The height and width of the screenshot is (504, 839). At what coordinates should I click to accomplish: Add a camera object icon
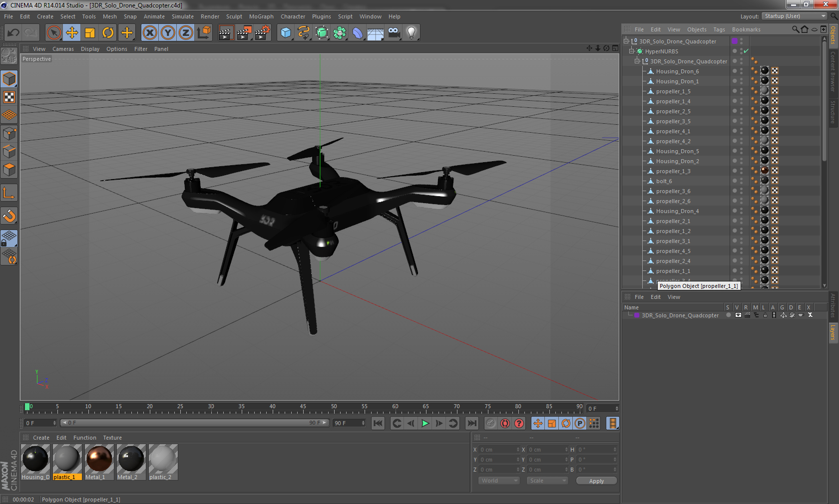click(394, 33)
